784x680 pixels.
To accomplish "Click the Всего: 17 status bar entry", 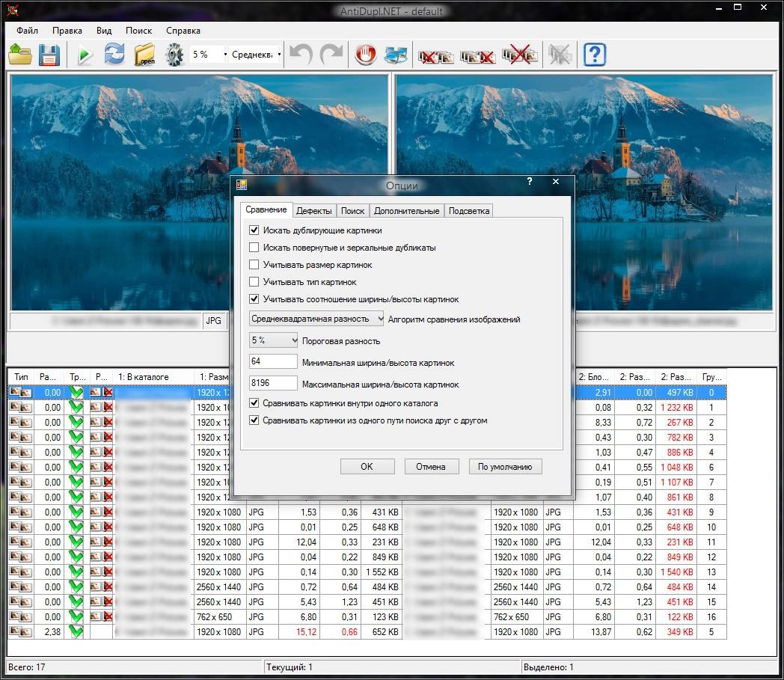I will point(135,667).
